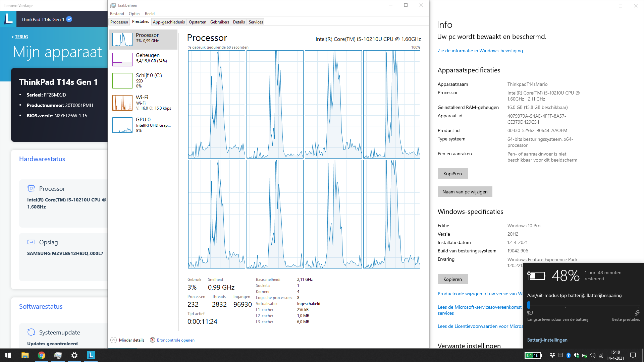Select Wi-Fi performance item
The width and height of the screenshot is (644, 362).
pyautogui.click(x=143, y=103)
